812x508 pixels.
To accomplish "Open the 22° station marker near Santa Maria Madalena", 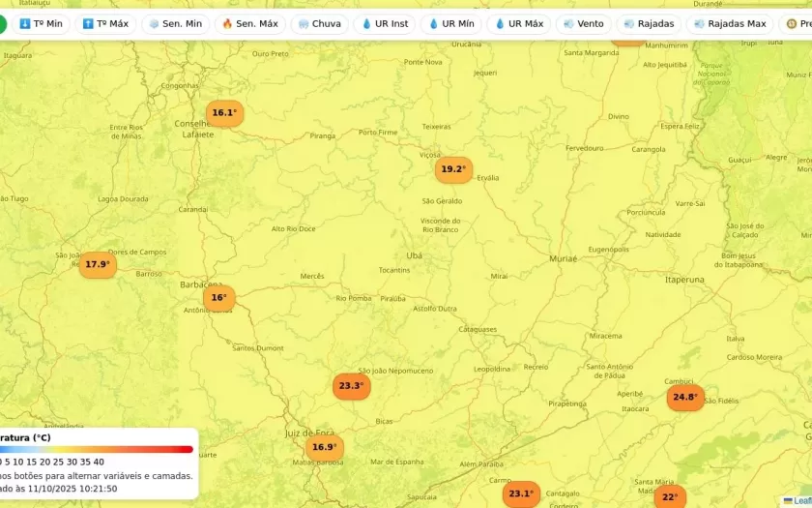I will click(x=670, y=497).
